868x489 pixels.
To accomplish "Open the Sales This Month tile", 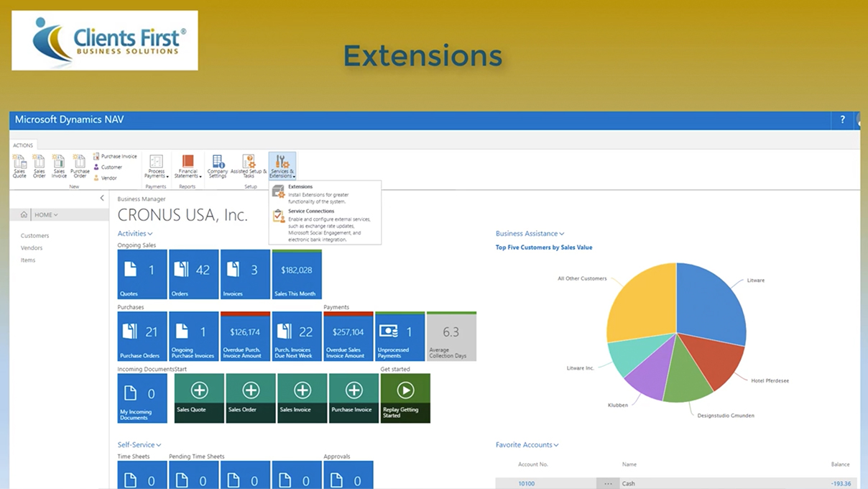I will [297, 274].
